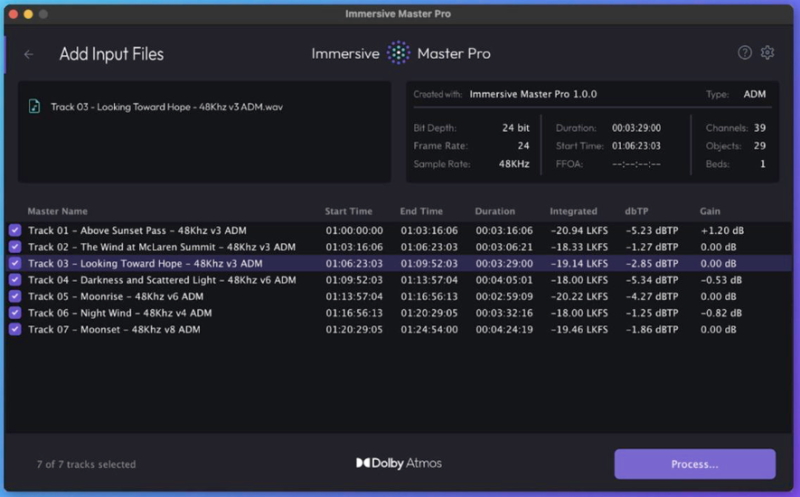Viewport: 800px width, 497px height.
Task: Click the Dolby Atmos logo
Action: click(x=398, y=463)
